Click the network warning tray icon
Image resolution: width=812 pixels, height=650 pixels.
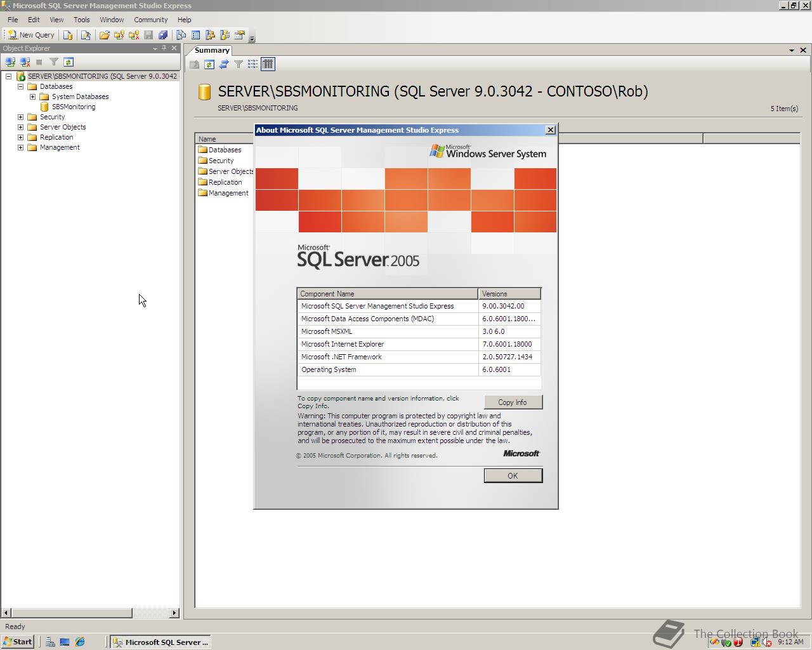[x=756, y=642]
